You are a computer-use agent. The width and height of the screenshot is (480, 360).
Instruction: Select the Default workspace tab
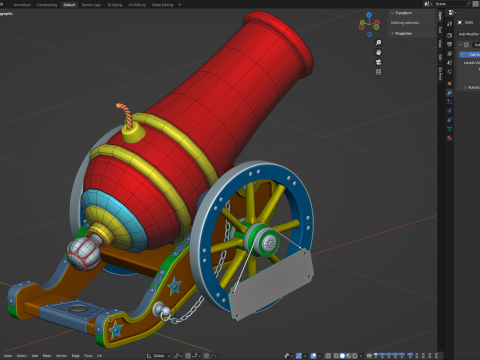(69, 5)
